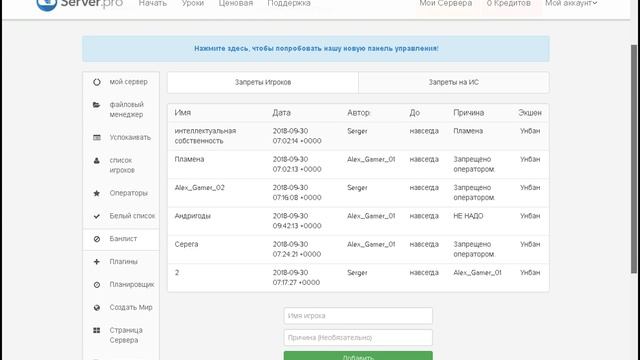Image resolution: width=640 pixels, height=360 pixels.
Task: Click the new control panel banner link
Action: click(x=316, y=49)
